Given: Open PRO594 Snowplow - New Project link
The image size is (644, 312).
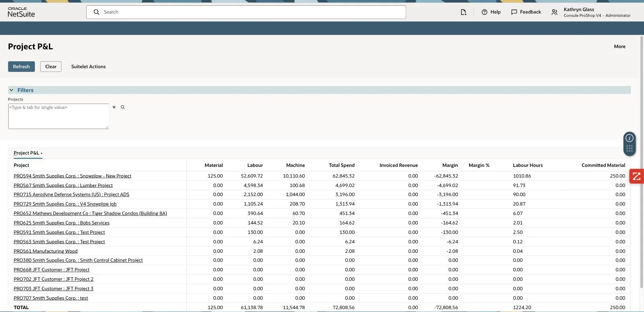Looking at the screenshot, I should click(72, 176).
